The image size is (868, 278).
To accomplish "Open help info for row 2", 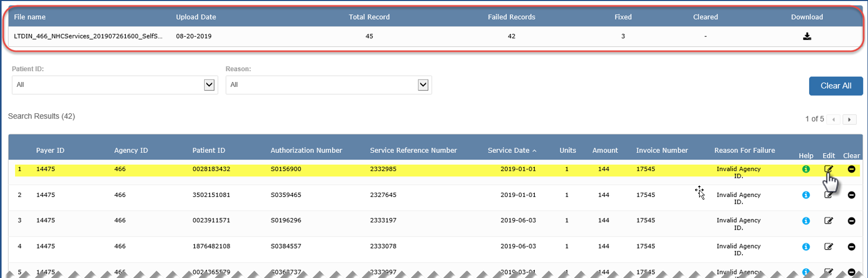I will click(x=806, y=195).
